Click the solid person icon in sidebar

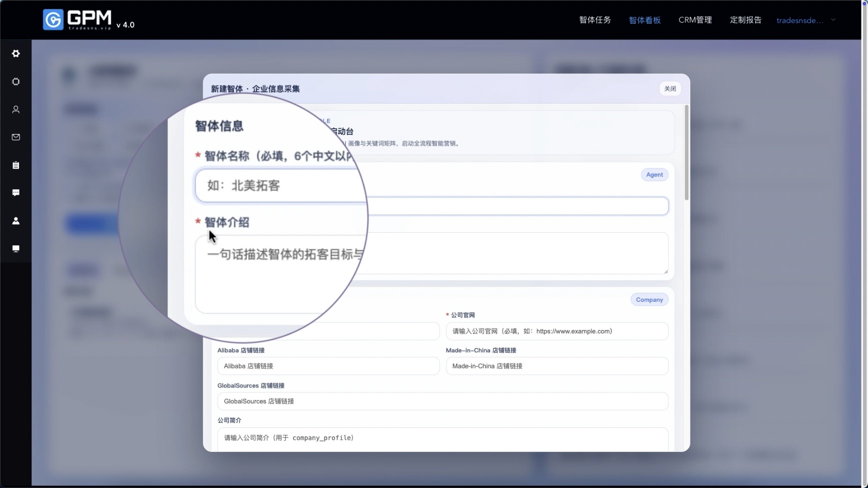(x=16, y=221)
